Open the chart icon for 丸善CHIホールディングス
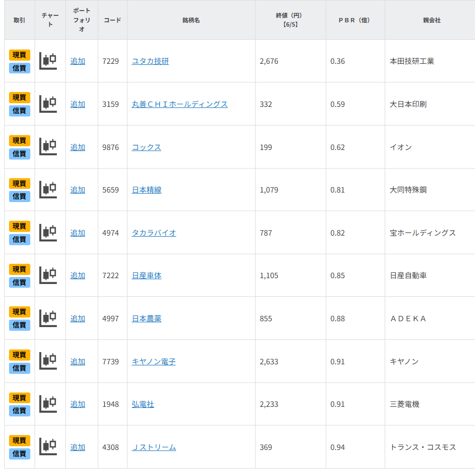This screenshot has width=475, height=476. coord(48,104)
